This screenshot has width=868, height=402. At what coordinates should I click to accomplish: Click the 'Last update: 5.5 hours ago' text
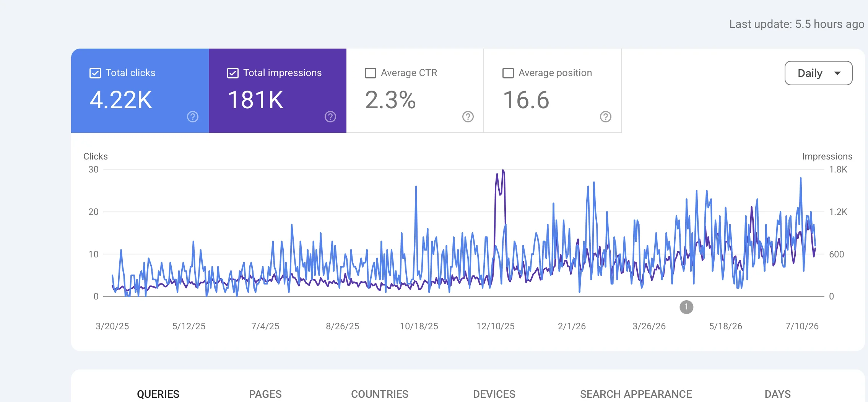(797, 24)
